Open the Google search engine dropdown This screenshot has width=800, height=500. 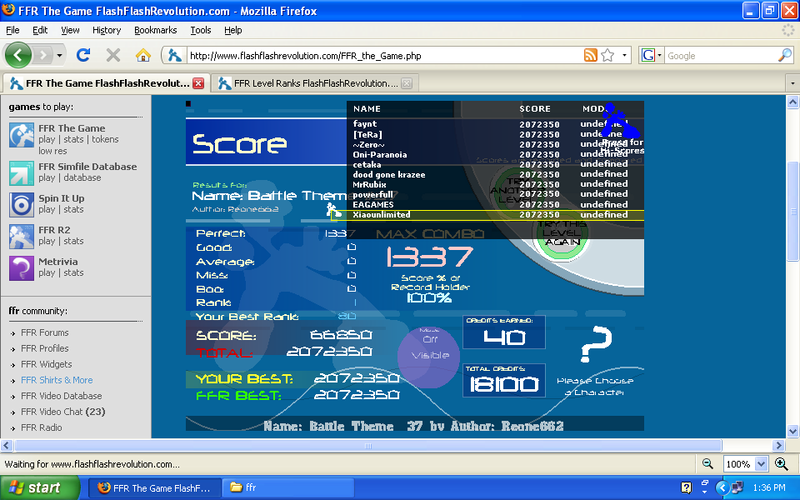(x=651, y=55)
